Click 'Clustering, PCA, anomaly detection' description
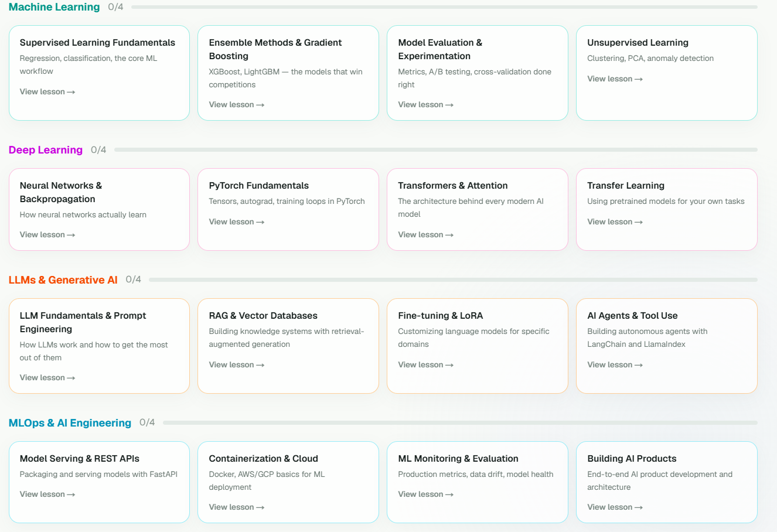Image resolution: width=777 pixels, height=532 pixels. (x=650, y=59)
